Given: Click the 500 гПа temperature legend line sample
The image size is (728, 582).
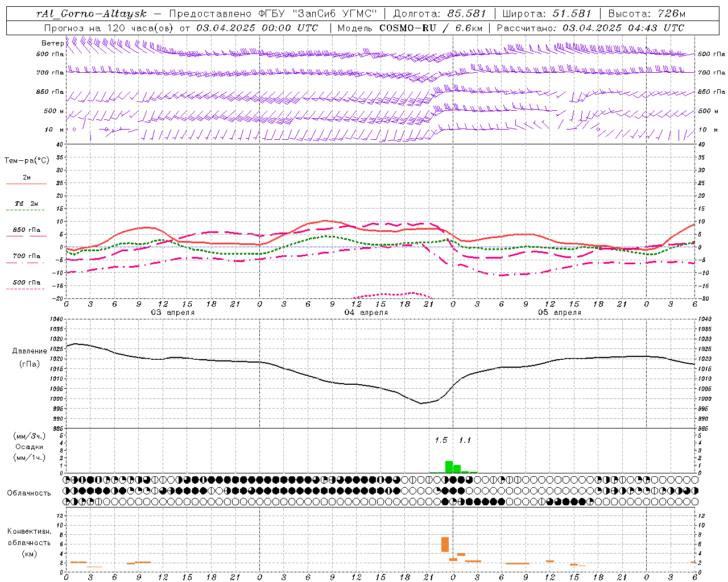Looking at the screenshot, I should tap(25, 289).
